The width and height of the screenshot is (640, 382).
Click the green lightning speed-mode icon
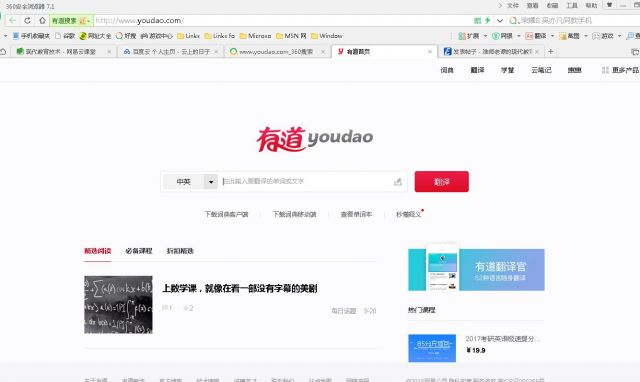coord(487,20)
